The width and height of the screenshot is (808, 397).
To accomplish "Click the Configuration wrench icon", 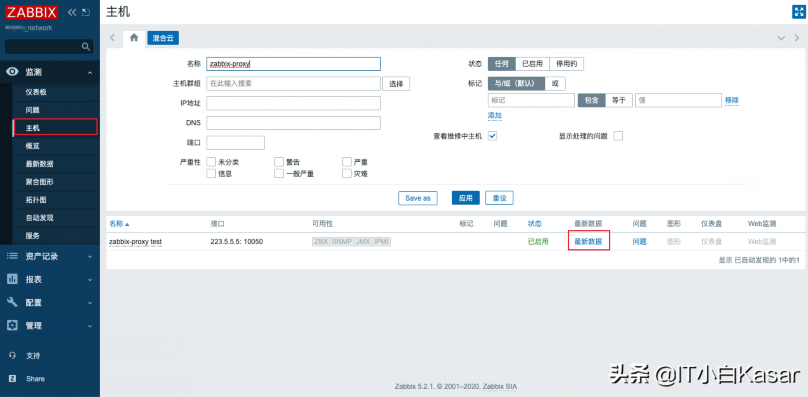I will (x=12, y=303).
